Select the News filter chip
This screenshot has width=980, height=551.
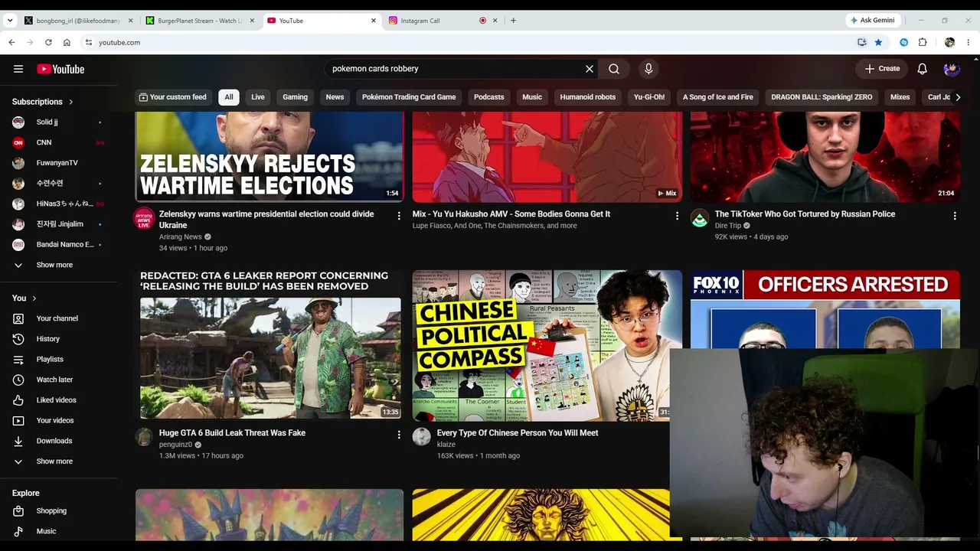(335, 97)
